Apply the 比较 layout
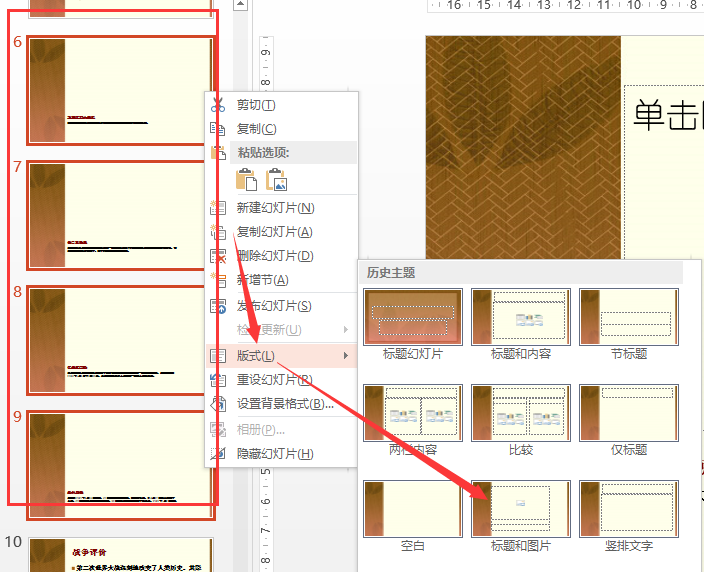This screenshot has height=572, width=704. click(x=521, y=413)
